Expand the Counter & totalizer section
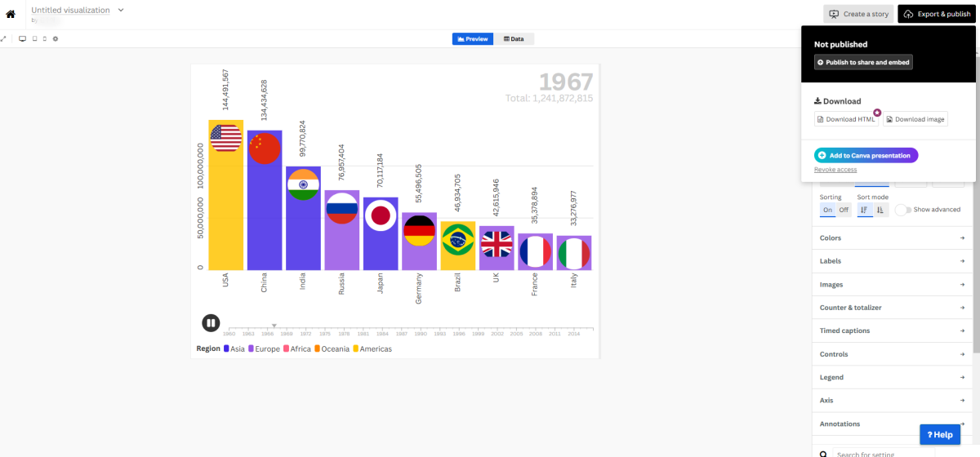 click(893, 308)
